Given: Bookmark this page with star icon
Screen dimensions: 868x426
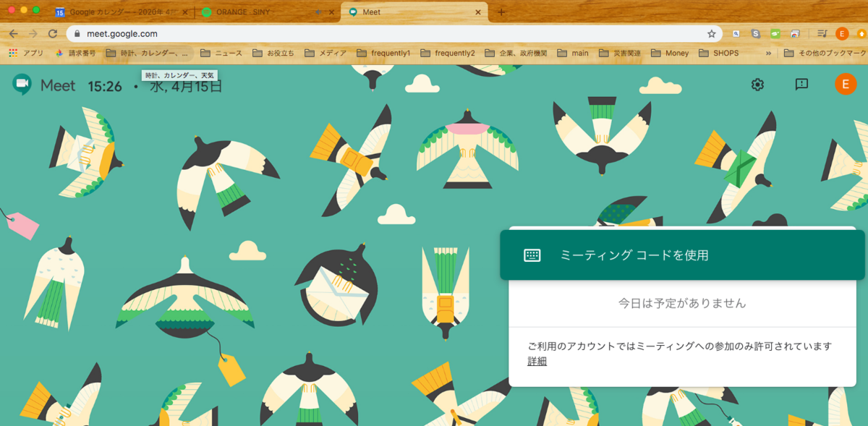Looking at the screenshot, I should click(x=711, y=33).
